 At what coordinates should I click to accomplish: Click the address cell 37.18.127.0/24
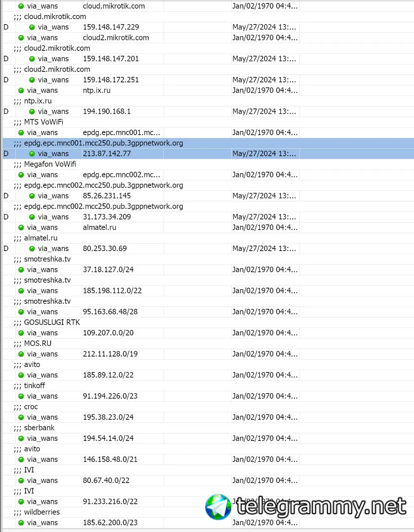point(108,270)
